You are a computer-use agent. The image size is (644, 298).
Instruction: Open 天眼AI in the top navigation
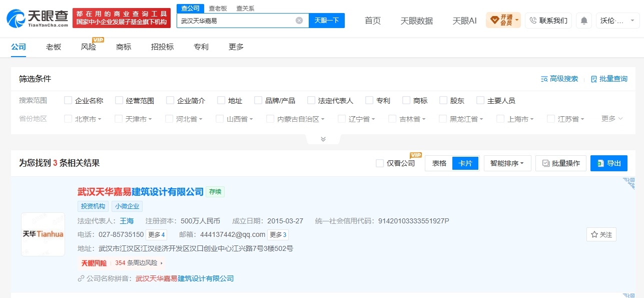(465, 21)
